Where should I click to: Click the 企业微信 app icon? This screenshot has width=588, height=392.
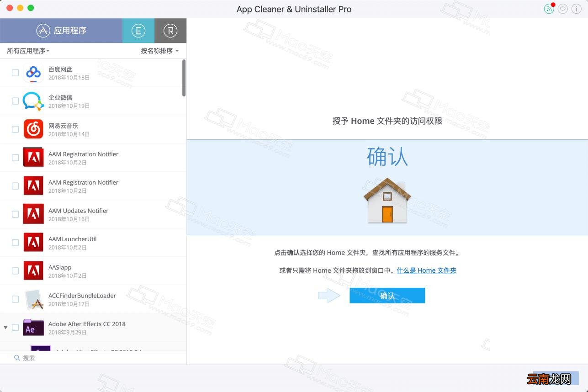(x=33, y=101)
